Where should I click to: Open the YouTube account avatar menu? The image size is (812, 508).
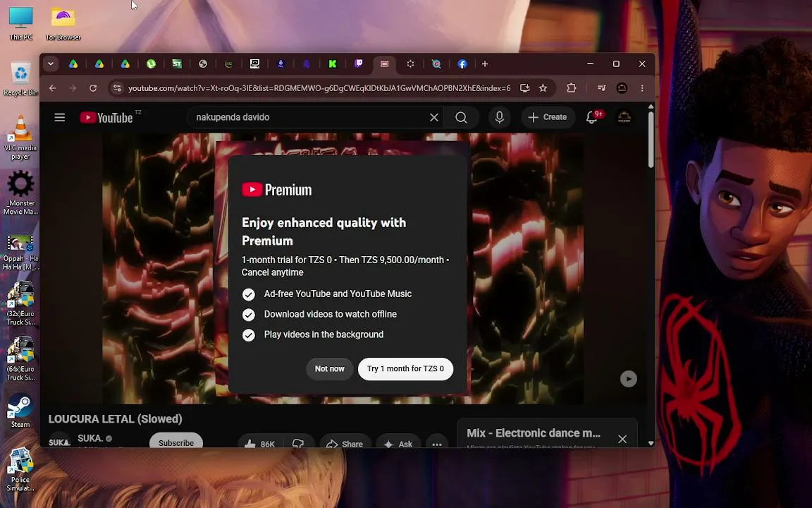tap(624, 118)
